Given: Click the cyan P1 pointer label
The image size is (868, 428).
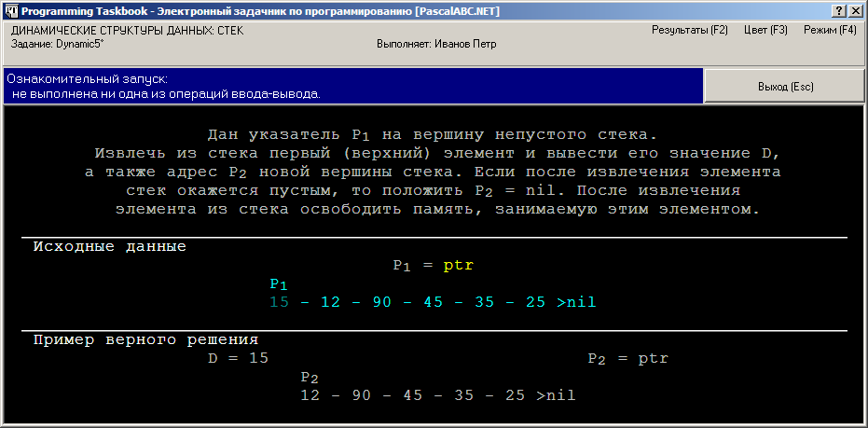Looking at the screenshot, I should (279, 284).
